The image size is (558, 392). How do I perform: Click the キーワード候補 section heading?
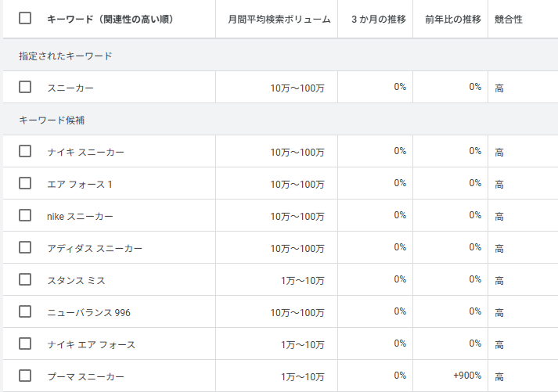coord(52,120)
